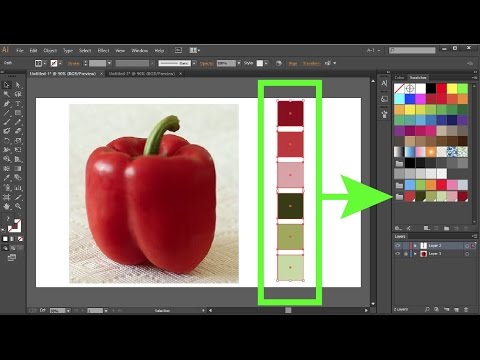This screenshot has height=360, width=480.
Task: Click the Transform link in control bar
Action: pos(311,63)
